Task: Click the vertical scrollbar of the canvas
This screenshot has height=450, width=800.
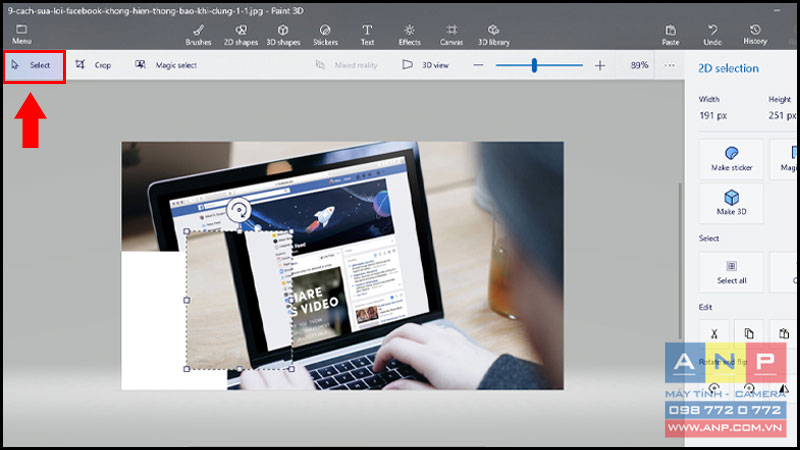Action: [x=680, y=260]
